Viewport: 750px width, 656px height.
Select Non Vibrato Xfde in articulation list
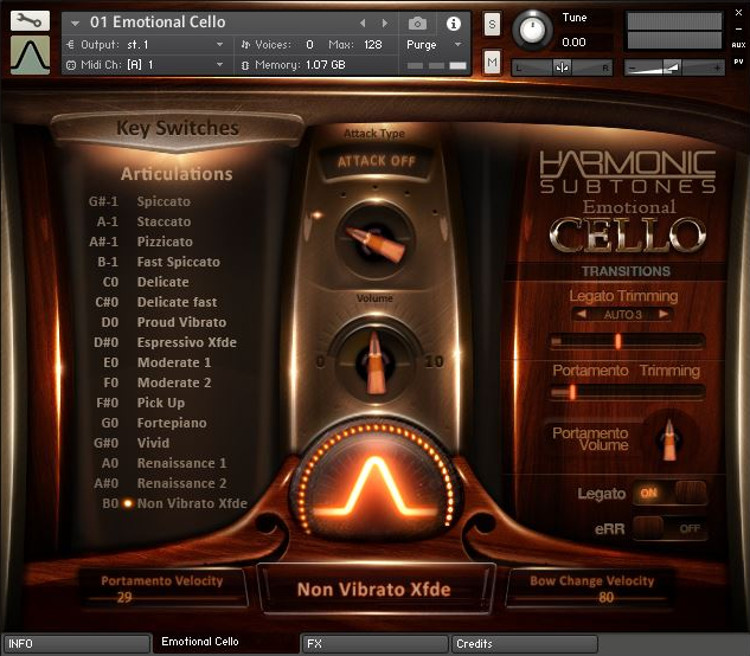tap(192, 503)
